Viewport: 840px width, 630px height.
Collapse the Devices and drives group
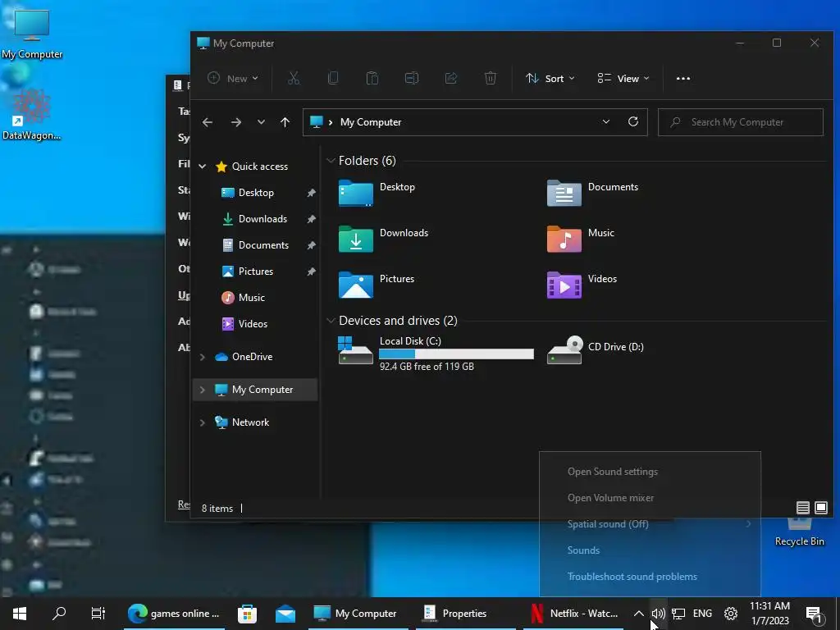[x=331, y=321]
